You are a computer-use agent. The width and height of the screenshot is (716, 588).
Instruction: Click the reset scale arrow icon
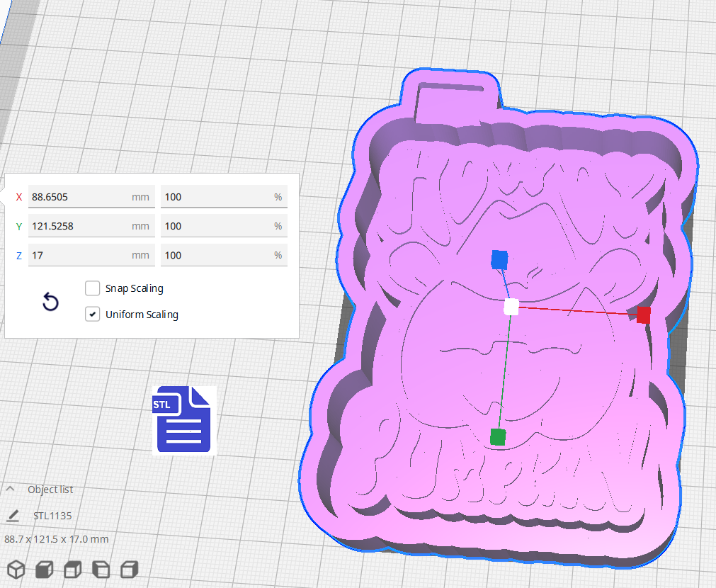coord(50,303)
